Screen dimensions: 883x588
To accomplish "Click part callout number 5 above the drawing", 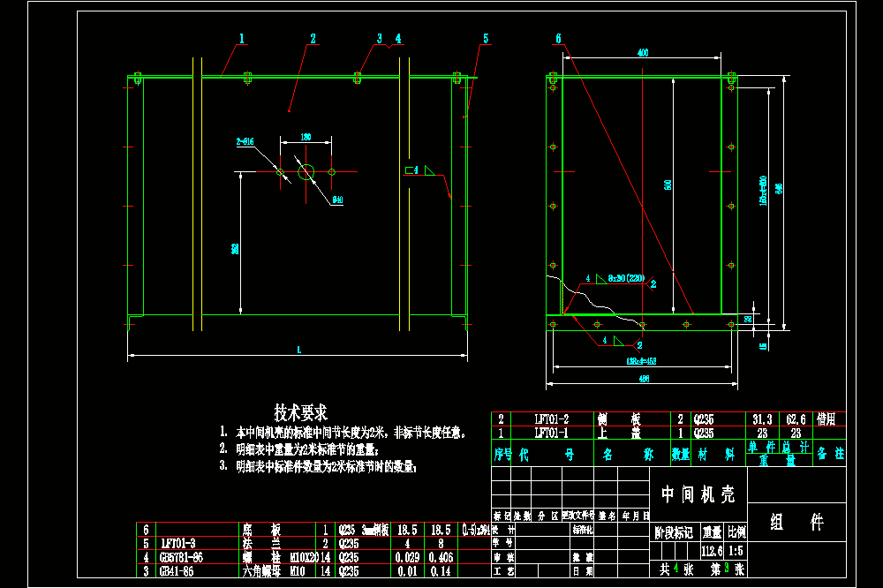I will pos(486,38).
